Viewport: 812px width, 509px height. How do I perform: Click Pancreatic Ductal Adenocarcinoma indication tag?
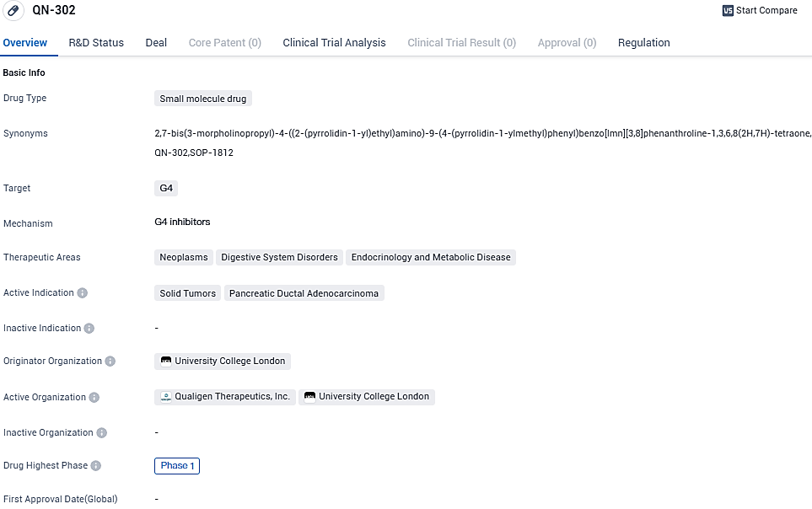pyautogui.click(x=304, y=293)
